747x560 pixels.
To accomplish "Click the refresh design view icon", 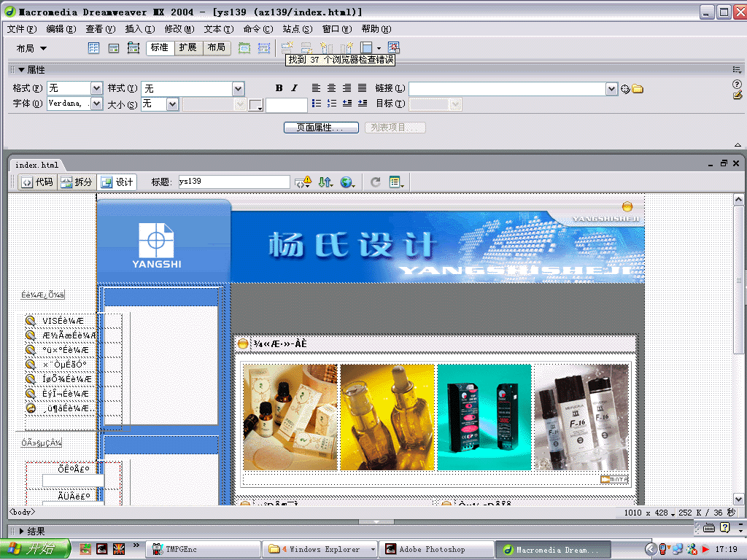I will coord(376,182).
